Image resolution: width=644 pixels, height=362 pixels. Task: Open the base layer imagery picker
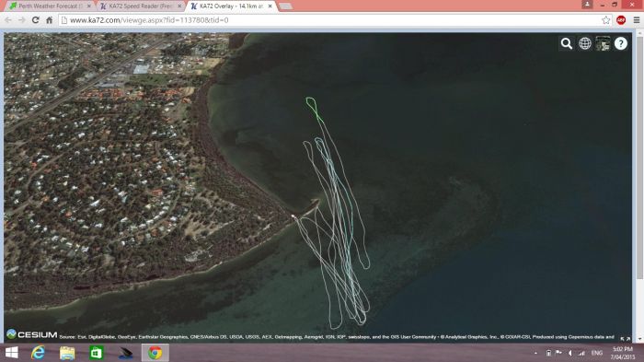pos(603,43)
